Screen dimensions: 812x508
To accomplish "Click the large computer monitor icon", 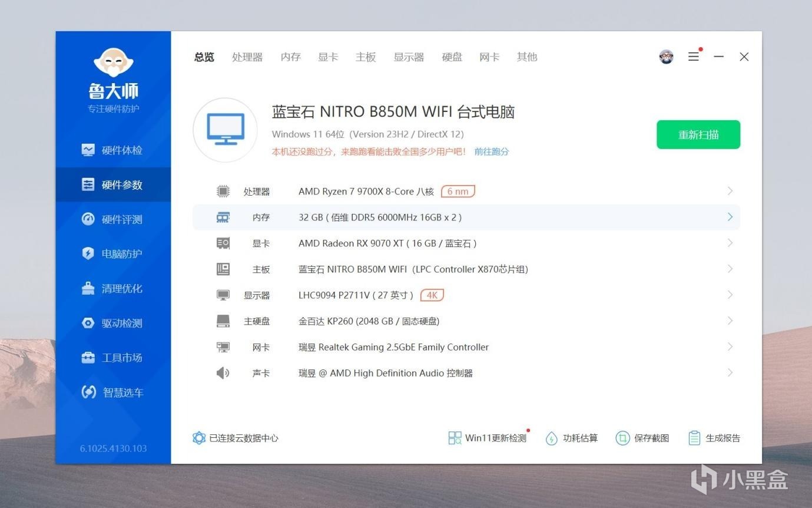I will point(226,130).
